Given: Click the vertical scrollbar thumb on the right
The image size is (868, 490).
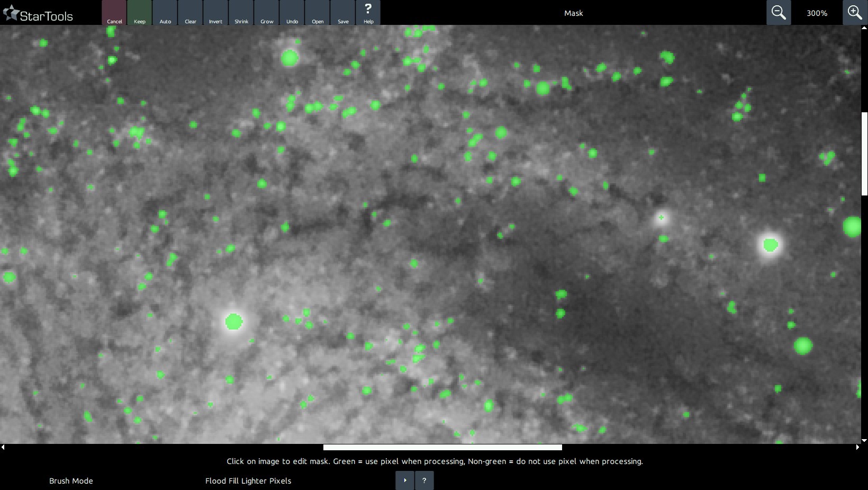Looking at the screenshot, I should pos(864,154).
